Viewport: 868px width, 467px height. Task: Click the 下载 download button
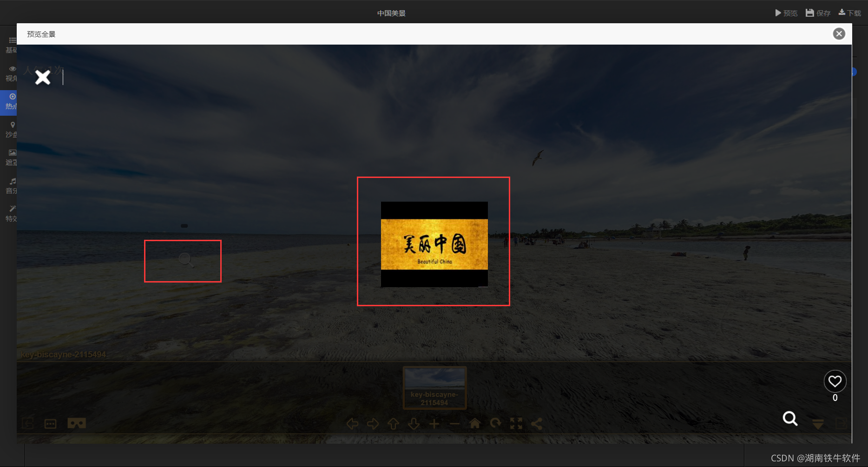[850, 13]
